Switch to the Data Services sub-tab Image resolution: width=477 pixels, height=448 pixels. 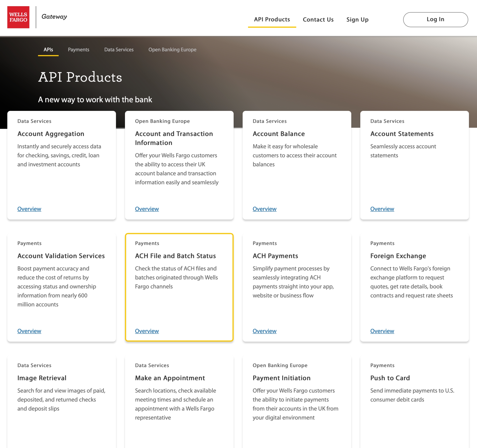119,50
